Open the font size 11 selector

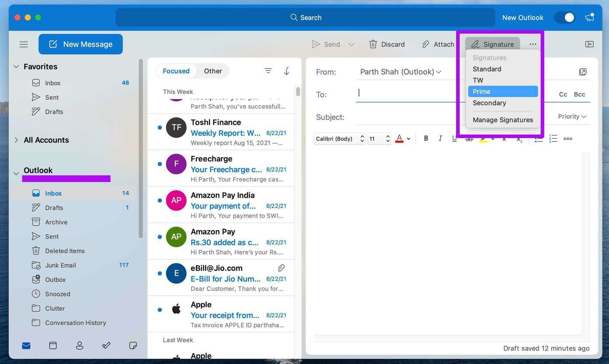click(379, 139)
